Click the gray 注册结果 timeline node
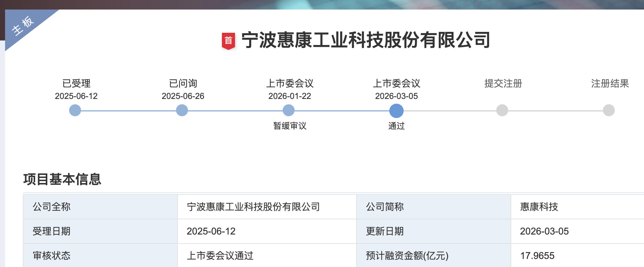Image resolution: width=644 pixels, height=267 pixels. click(609, 110)
